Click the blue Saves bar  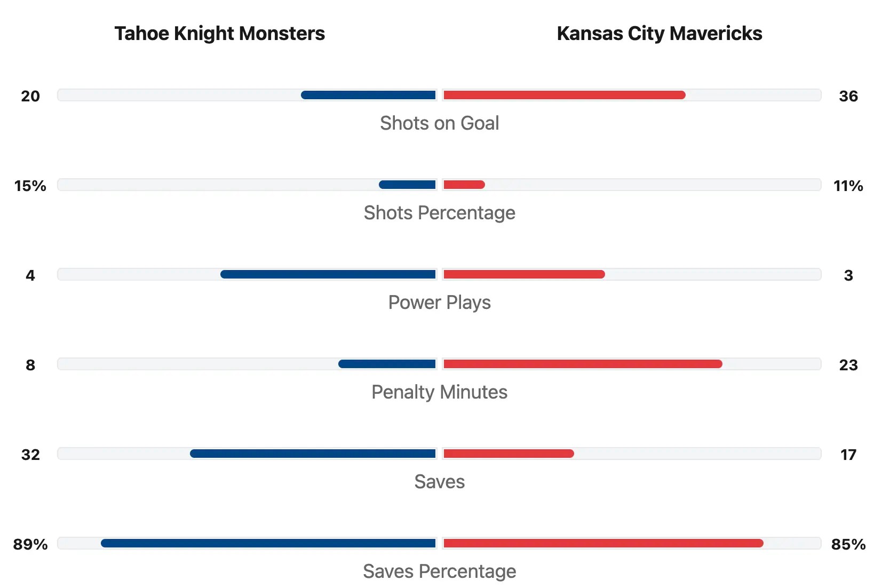click(x=313, y=454)
